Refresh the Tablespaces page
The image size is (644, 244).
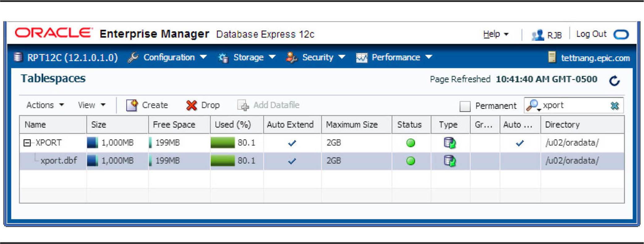point(614,81)
